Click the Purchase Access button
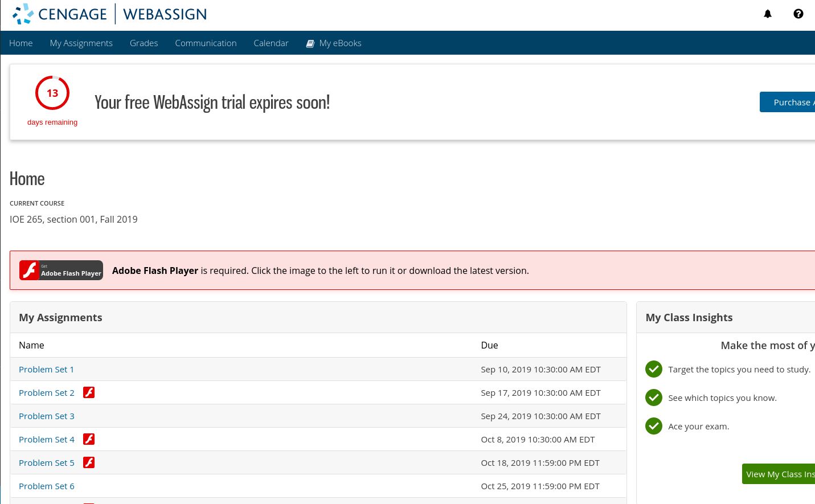The height and width of the screenshot is (504, 815). coord(794,102)
